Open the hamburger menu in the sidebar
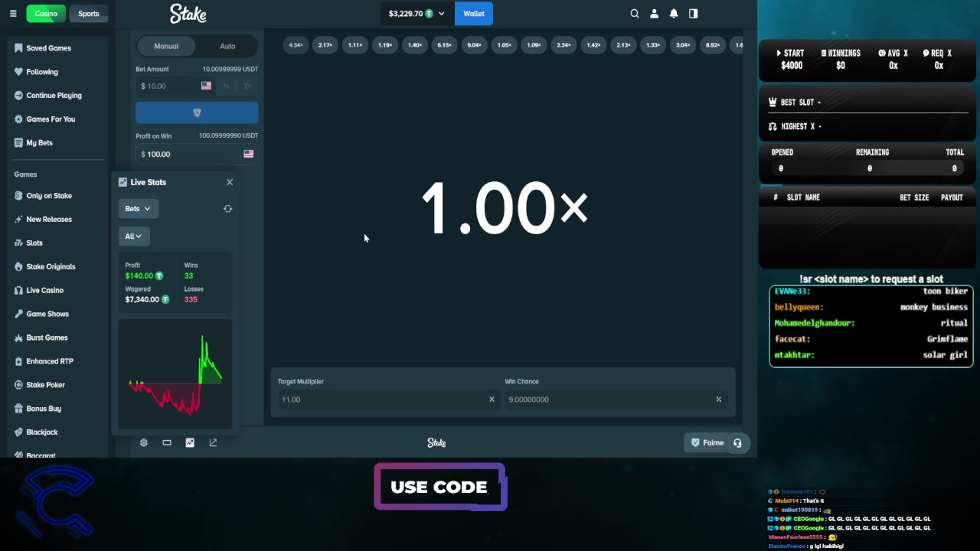 point(13,14)
